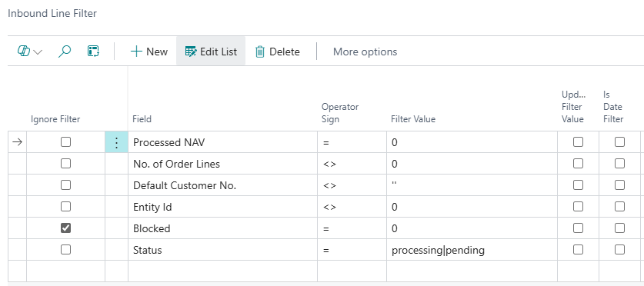The height and width of the screenshot is (286, 644).
Task: Toggle Edit List mode
Action: pos(211,52)
